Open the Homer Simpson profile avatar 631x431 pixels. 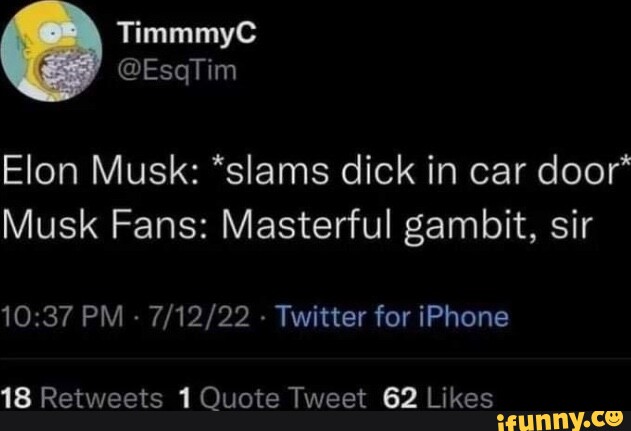[x=52, y=51]
